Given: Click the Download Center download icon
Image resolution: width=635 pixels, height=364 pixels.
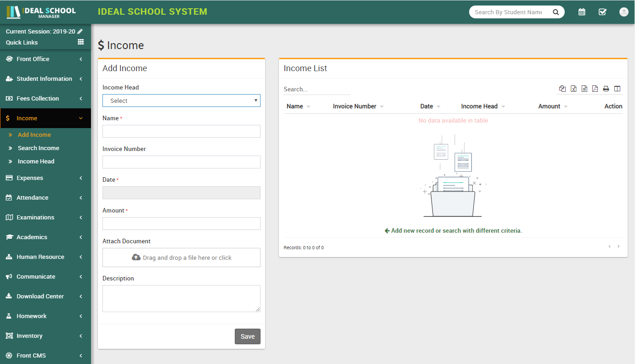Looking at the screenshot, I should click(9, 296).
